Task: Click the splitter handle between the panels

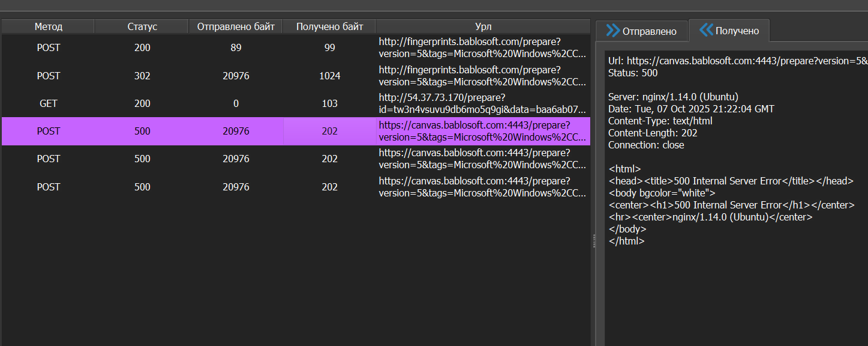Action: pyautogui.click(x=594, y=240)
